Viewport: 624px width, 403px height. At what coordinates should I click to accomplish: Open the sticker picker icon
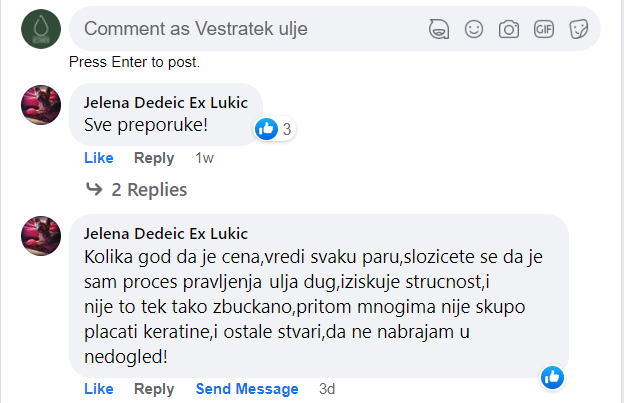(578, 29)
